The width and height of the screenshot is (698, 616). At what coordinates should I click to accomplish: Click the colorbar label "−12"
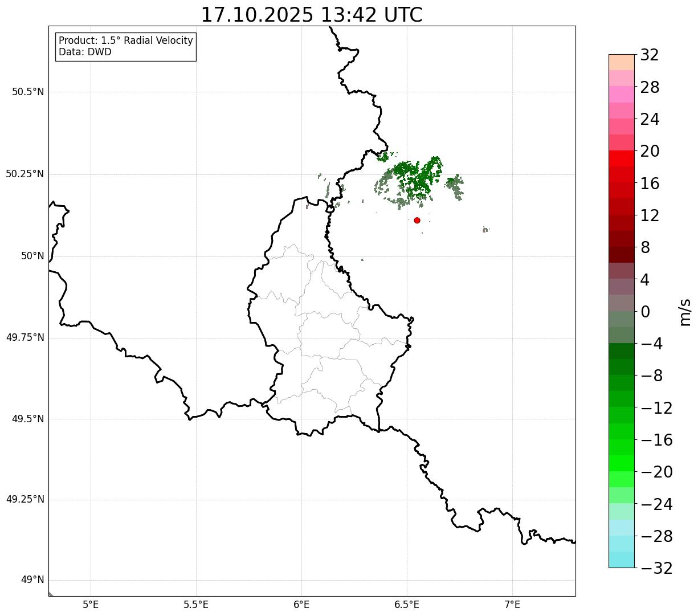[x=656, y=408]
